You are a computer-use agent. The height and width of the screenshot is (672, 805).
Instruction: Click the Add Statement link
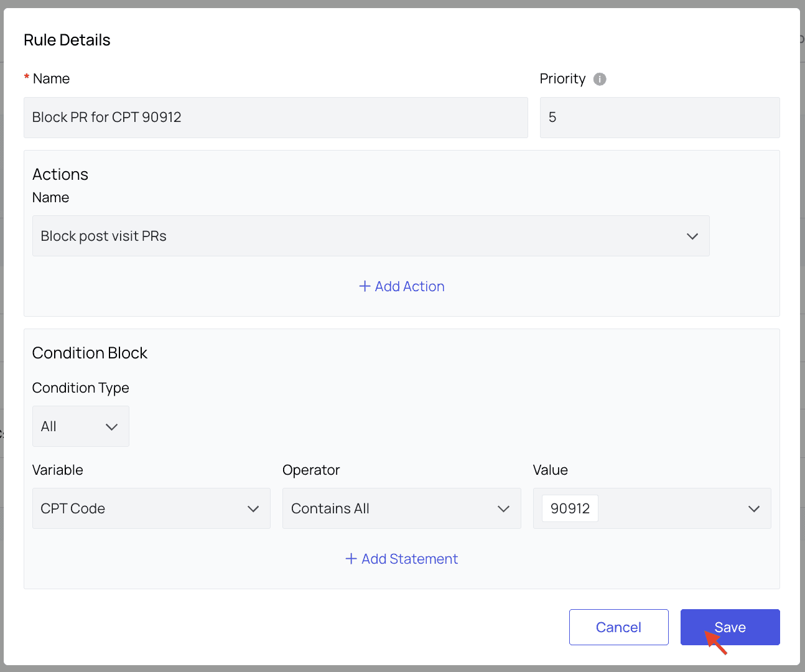tap(409, 559)
